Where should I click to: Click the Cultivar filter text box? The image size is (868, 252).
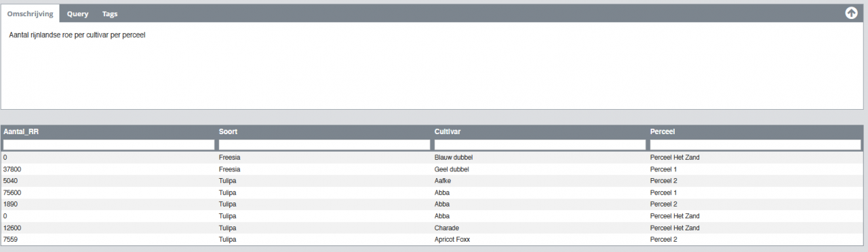click(540, 144)
